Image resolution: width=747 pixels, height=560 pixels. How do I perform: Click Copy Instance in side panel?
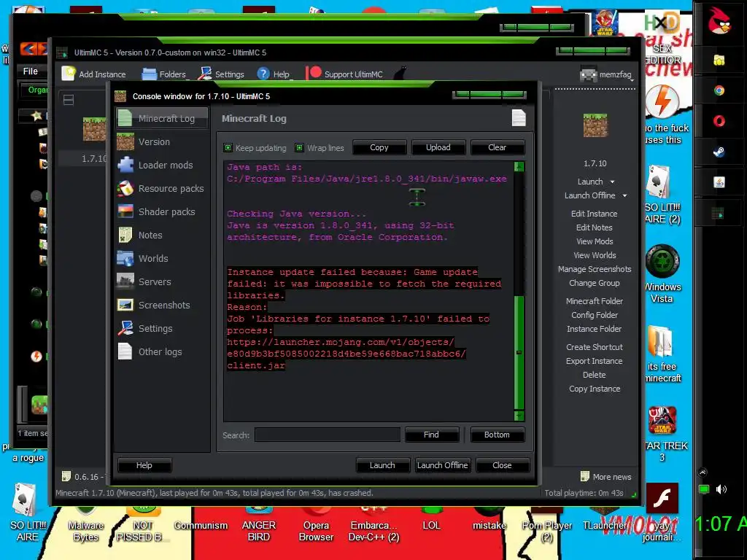pyautogui.click(x=595, y=389)
